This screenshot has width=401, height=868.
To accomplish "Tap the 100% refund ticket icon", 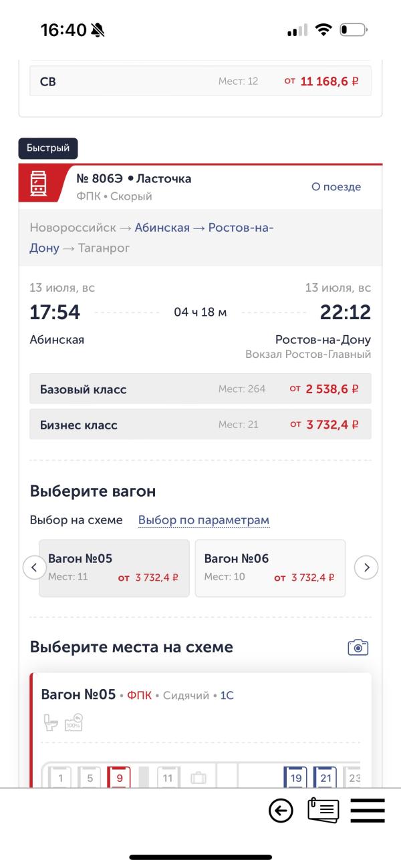I will click(74, 722).
